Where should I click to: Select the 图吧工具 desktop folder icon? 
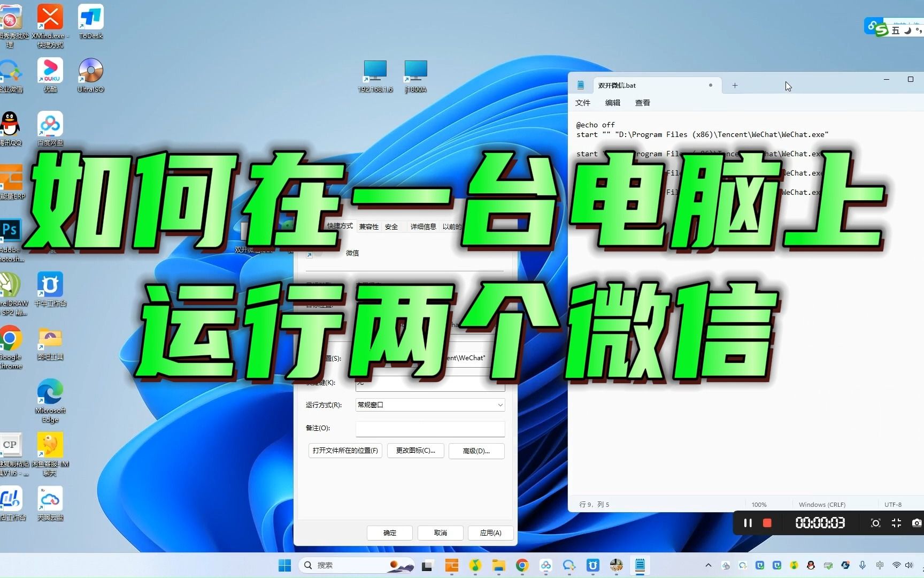[x=50, y=343]
